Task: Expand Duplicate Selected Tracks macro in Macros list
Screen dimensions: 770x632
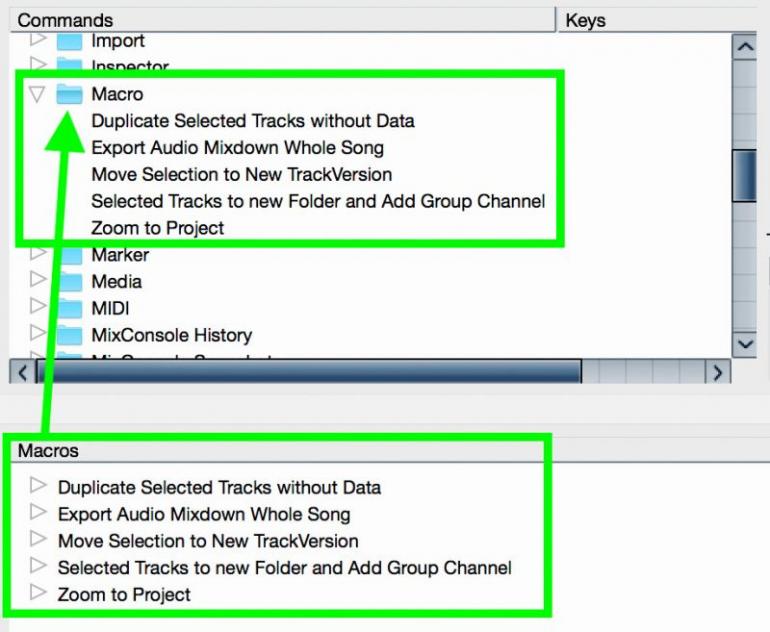Action: pyautogui.click(x=38, y=486)
